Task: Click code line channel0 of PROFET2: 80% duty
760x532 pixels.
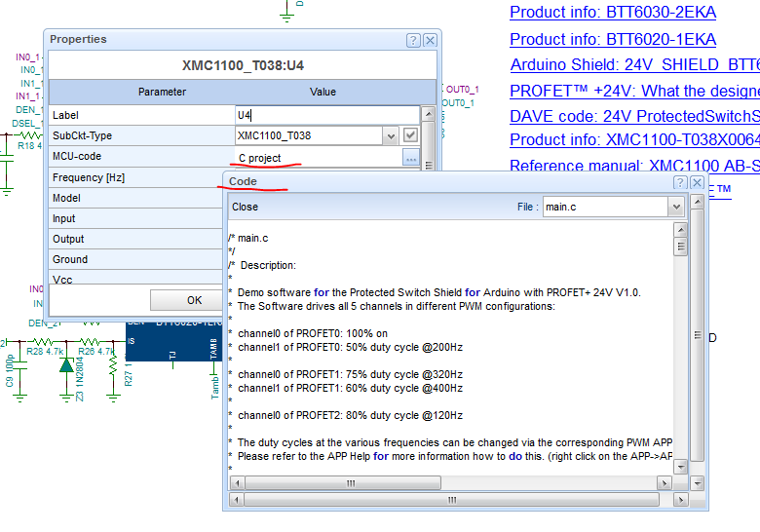Action: pos(350,416)
